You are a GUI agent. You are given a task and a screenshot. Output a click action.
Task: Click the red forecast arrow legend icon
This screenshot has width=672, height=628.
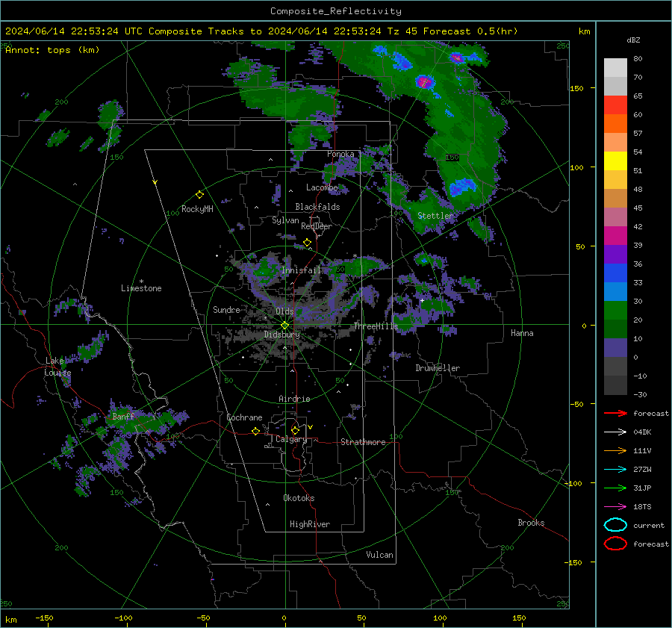click(x=615, y=413)
